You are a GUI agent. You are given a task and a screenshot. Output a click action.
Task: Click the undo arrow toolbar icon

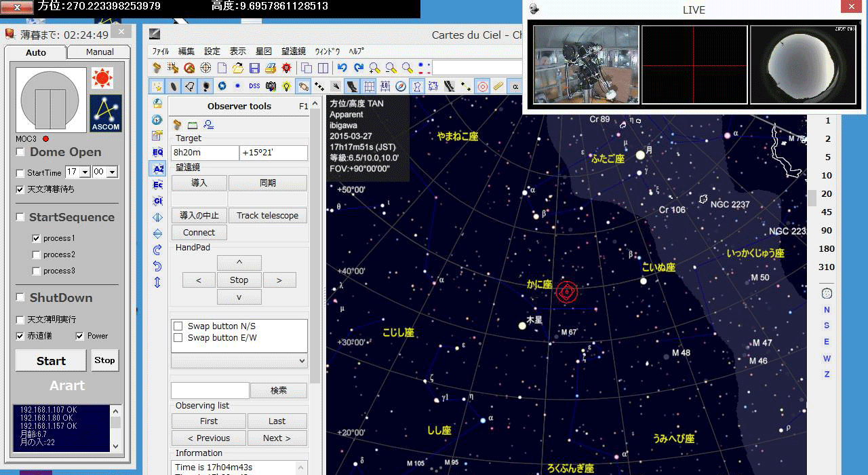pyautogui.click(x=342, y=68)
